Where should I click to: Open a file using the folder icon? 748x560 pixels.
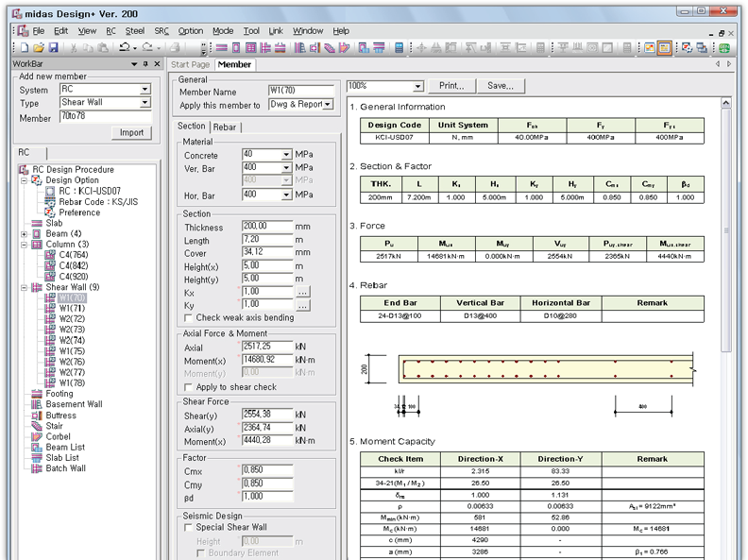[x=39, y=48]
